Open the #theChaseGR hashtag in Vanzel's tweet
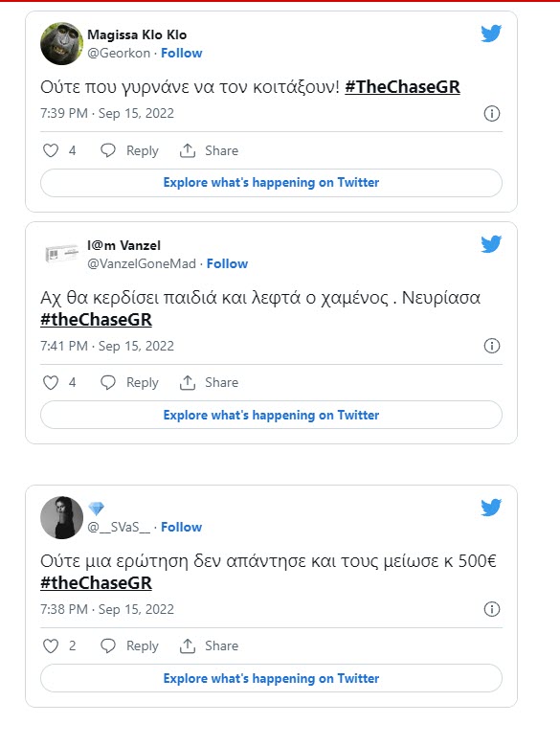The image size is (560, 747). click(x=96, y=319)
